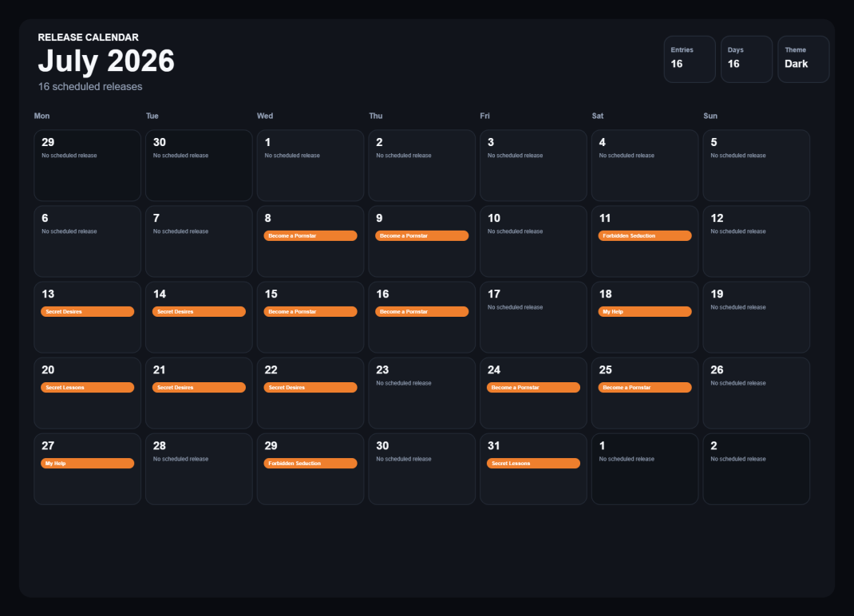The image size is (854, 616).
Task: Select the Wed column header
Action: (265, 116)
